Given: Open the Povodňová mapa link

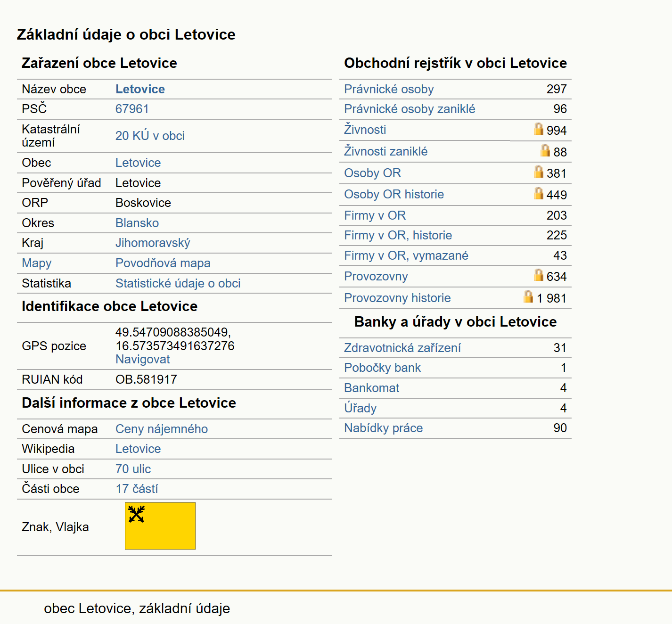Looking at the screenshot, I should [x=163, y=263].
